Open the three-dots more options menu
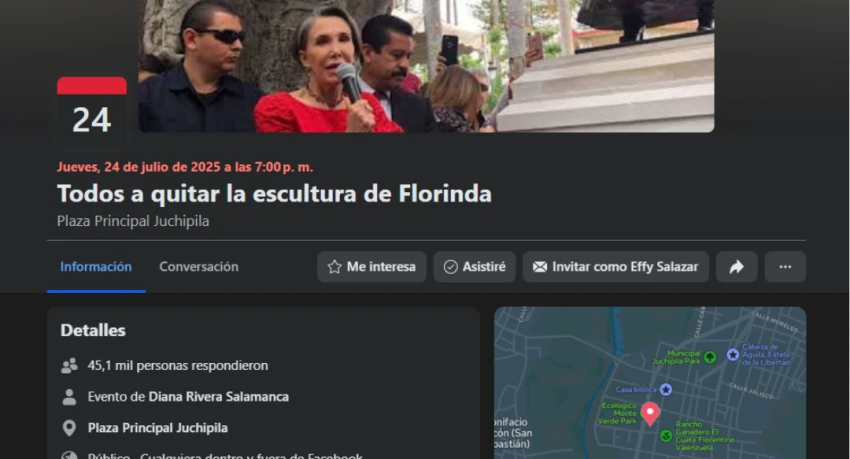Screen dimensions: 850x459 [785, 267]
